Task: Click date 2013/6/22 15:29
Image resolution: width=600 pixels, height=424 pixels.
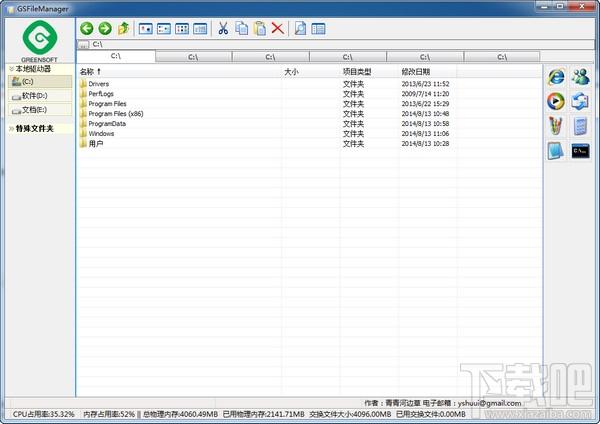Action: point(425,104)
